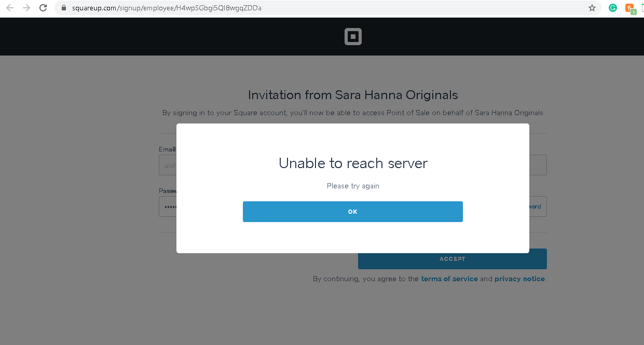View site info via padlock icon
This screenshot has height=345, width=644.
point(64,8)
